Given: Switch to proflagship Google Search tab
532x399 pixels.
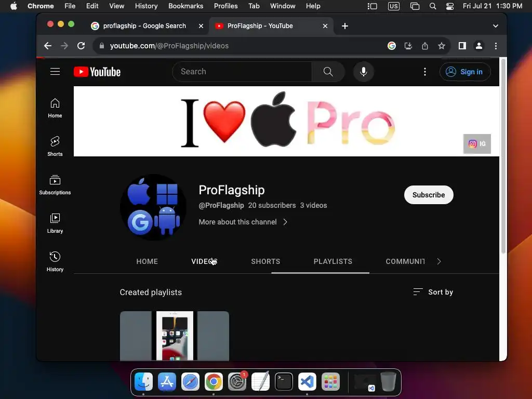Looking at the screenshot, I should (x=144, y=26).
